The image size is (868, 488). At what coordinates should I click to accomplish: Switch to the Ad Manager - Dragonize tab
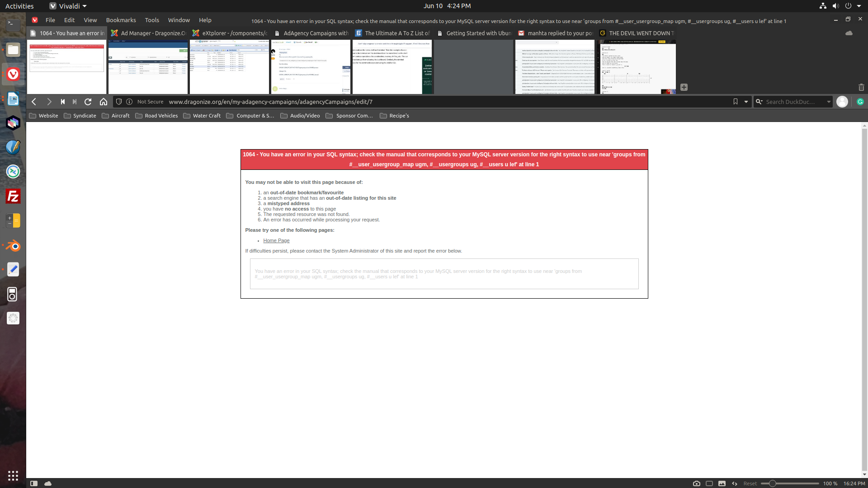(148, 33)
